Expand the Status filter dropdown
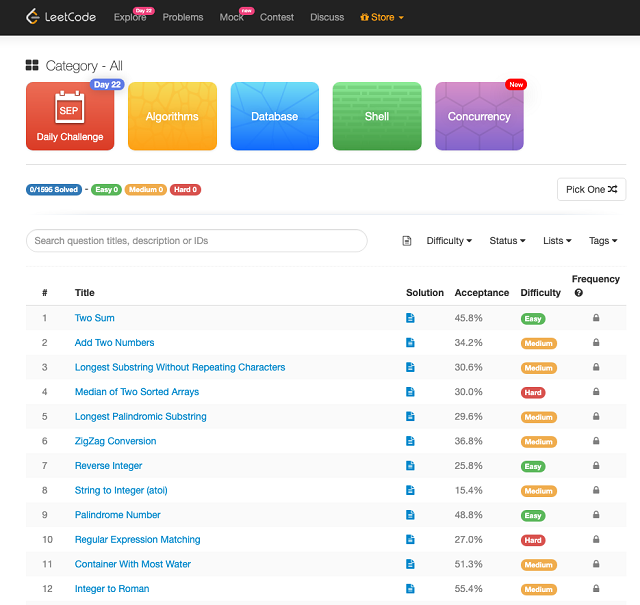The width and height of the screenshot is (640, 605). pyautogui.click(x=507, y=241)
